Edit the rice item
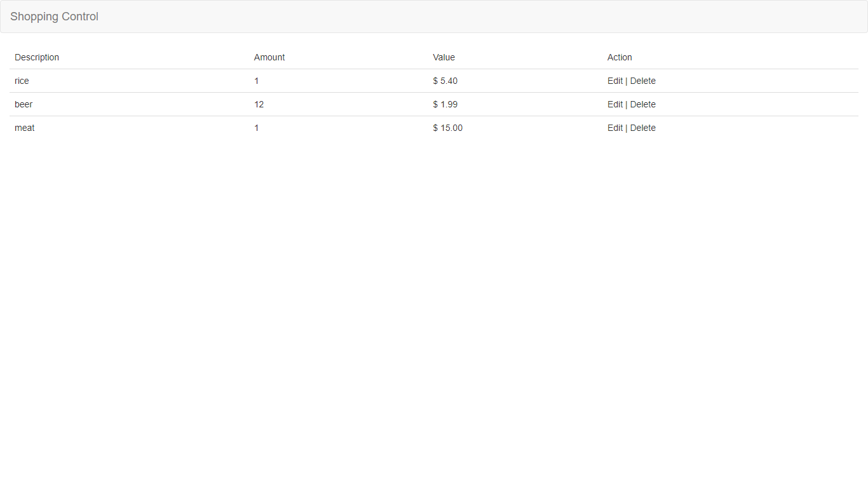 point(615,81)
